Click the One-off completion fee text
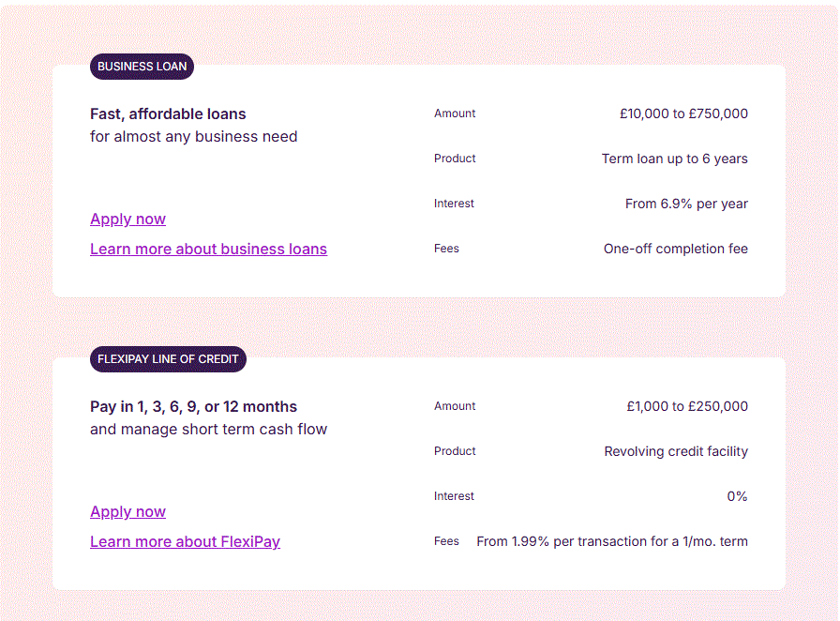 click(675, 250)
